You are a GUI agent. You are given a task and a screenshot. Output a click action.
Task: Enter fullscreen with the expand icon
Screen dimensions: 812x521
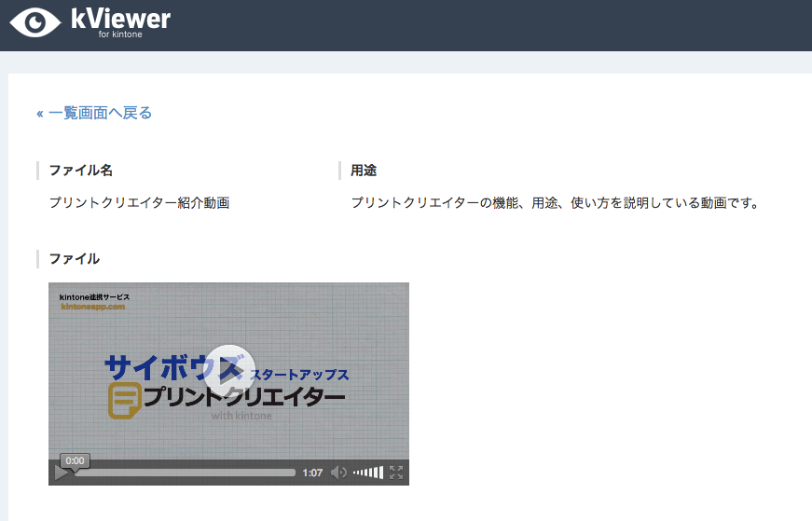click(396, 473)
